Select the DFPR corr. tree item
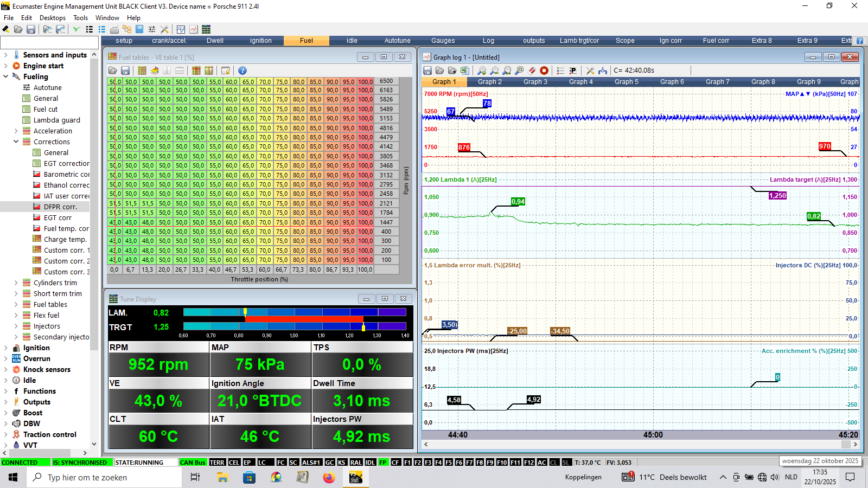The image size is (868, 488). click(60, 207)
